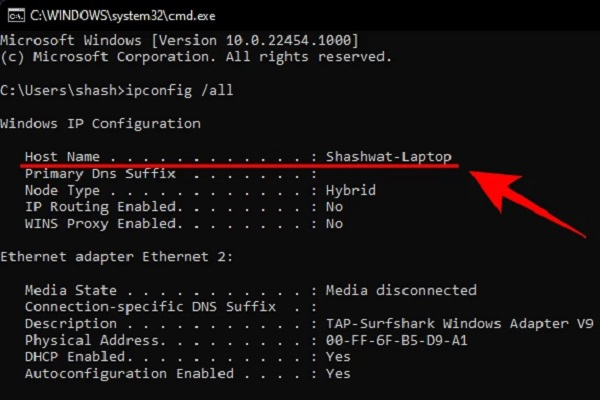Click 'No' value for IP Routing Enabled
Screen dimensions: 600x400
pos(334,207)
